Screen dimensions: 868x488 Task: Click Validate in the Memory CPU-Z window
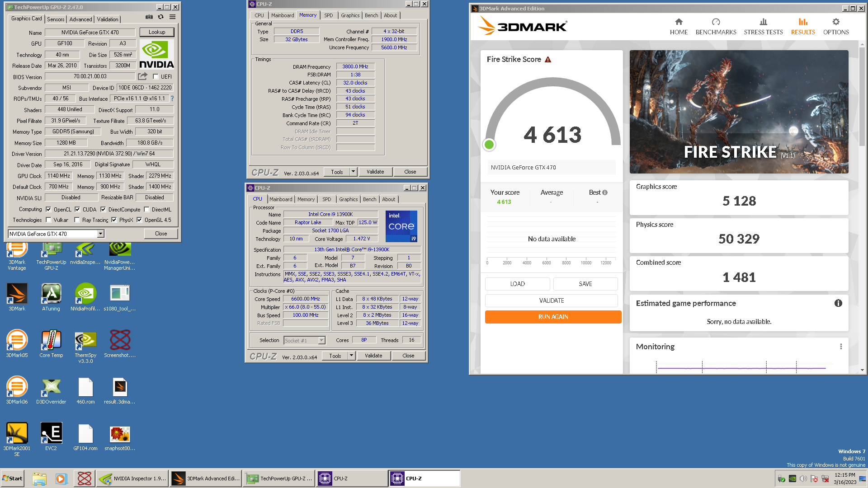(x=375, y=172)
